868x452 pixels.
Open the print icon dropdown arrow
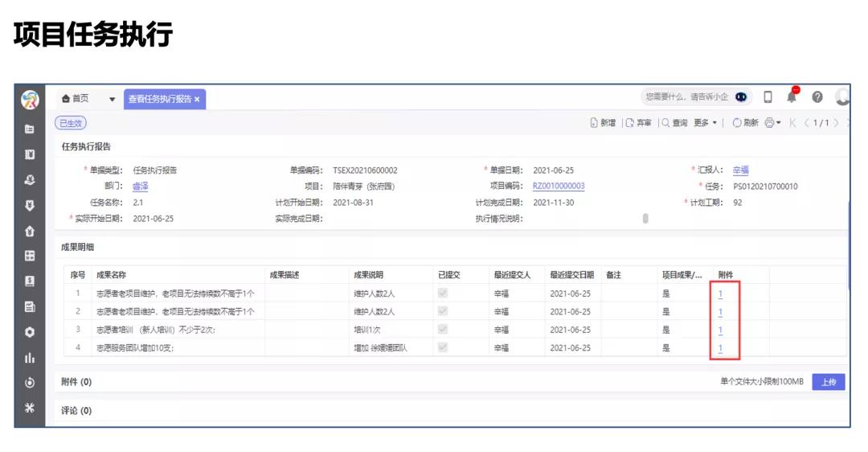pos(779,123)
